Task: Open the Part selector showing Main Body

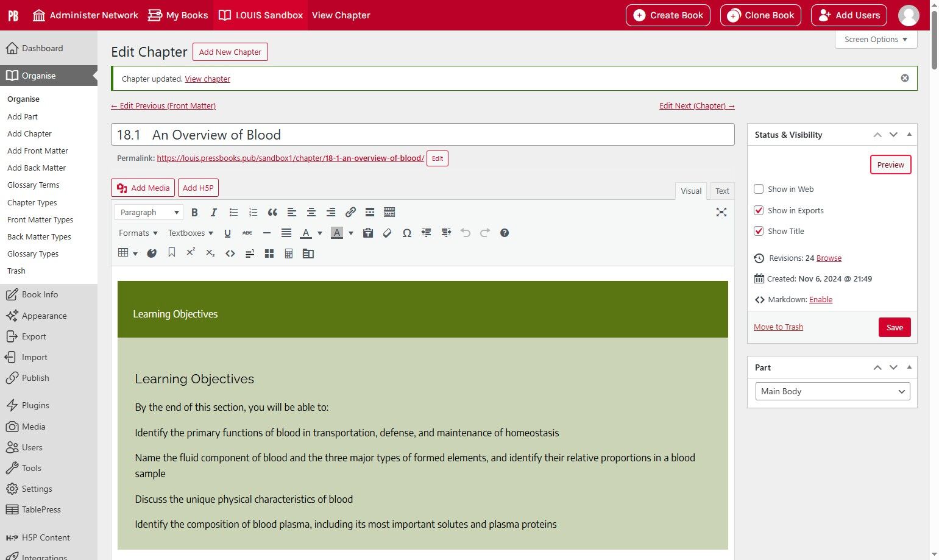Action: 832,391
